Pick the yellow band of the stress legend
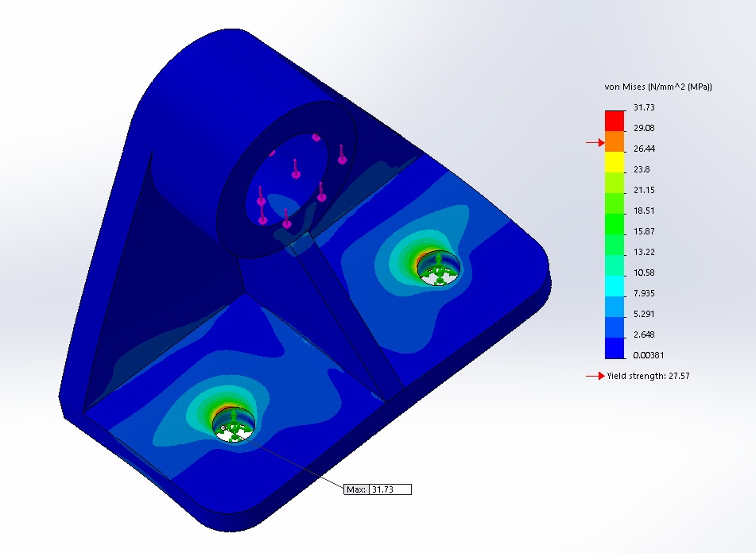 [x=614, y=162]
